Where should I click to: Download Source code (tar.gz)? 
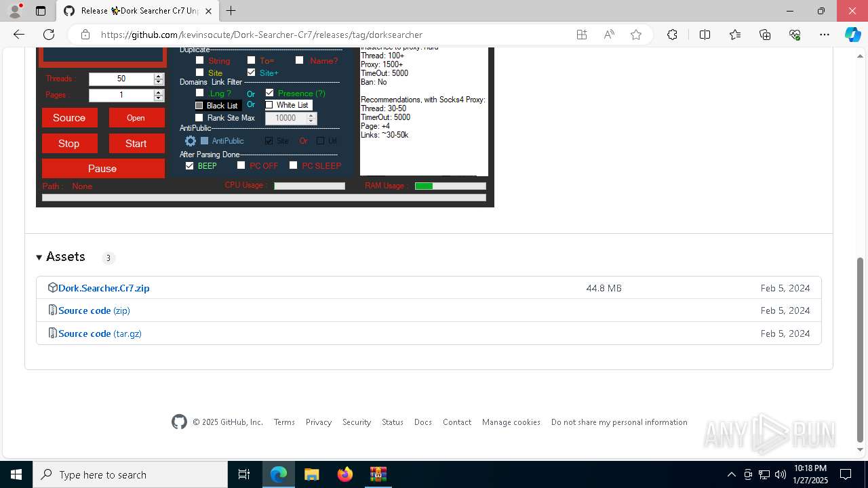pos(100,333)
